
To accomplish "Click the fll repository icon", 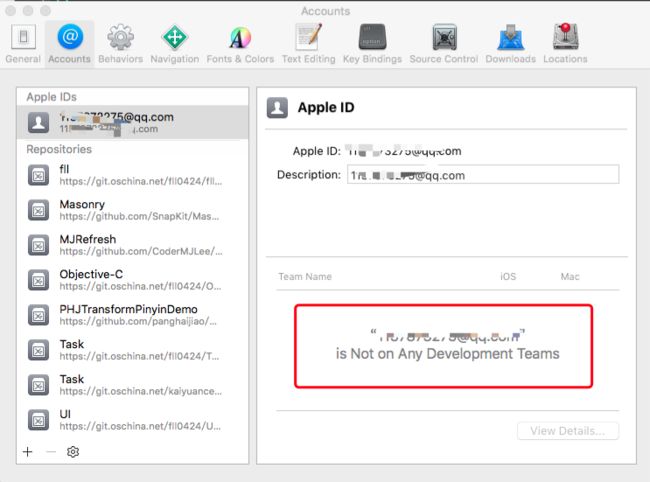I will coord(38,175).
